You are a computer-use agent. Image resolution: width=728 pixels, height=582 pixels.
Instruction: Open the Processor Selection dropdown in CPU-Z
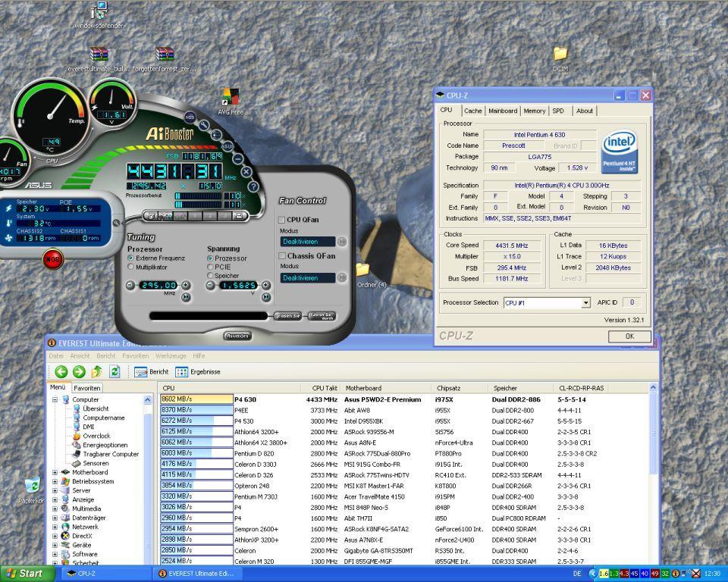click(x=586, y=303)
